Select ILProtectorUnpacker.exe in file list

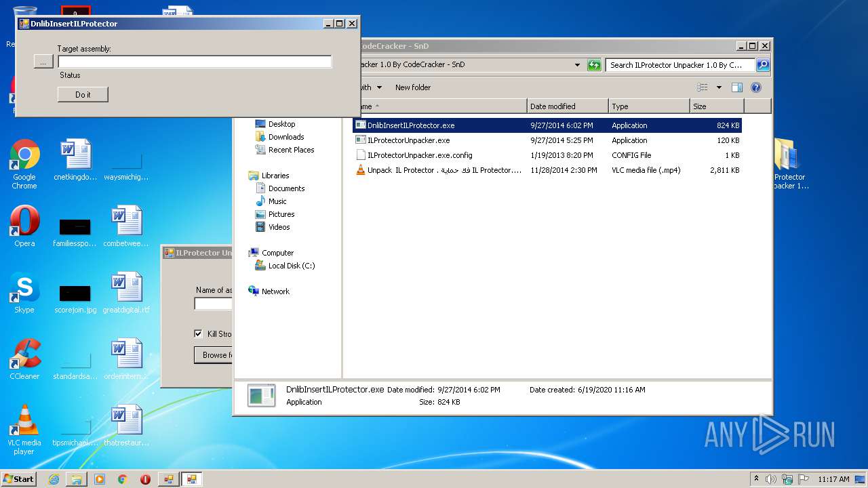547,140
